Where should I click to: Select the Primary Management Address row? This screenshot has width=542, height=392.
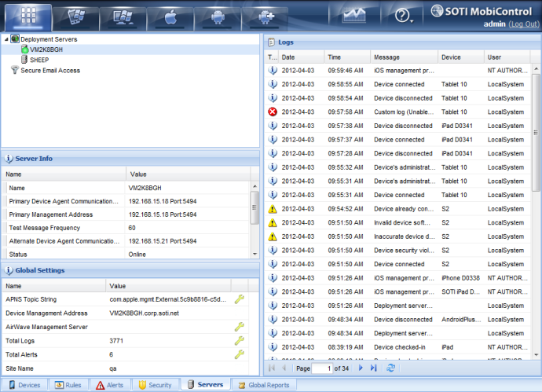[x=126, y=214]
